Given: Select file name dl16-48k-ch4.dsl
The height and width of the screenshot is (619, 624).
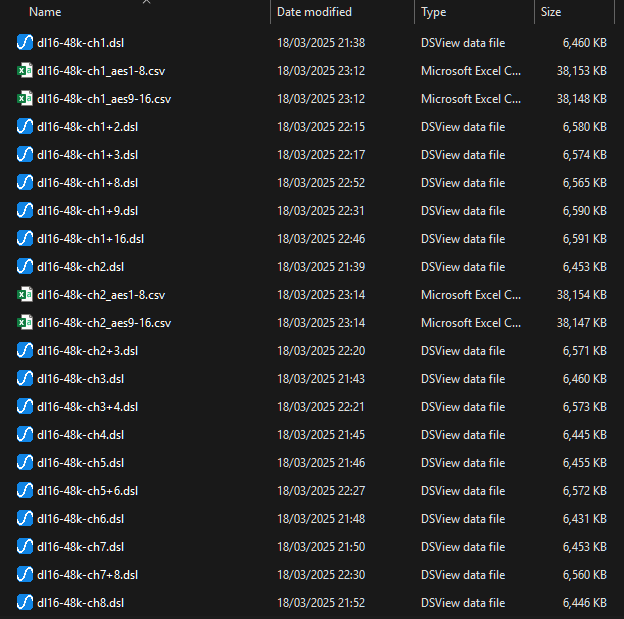Looking at the screenshot, I should [80, 435].
